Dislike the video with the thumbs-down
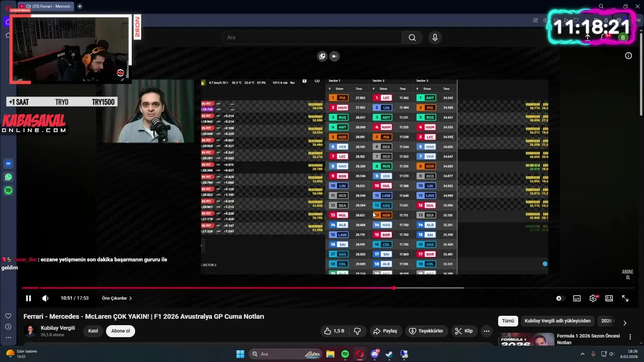This screenshot has width=644, height=362. (x=358, y=331)
